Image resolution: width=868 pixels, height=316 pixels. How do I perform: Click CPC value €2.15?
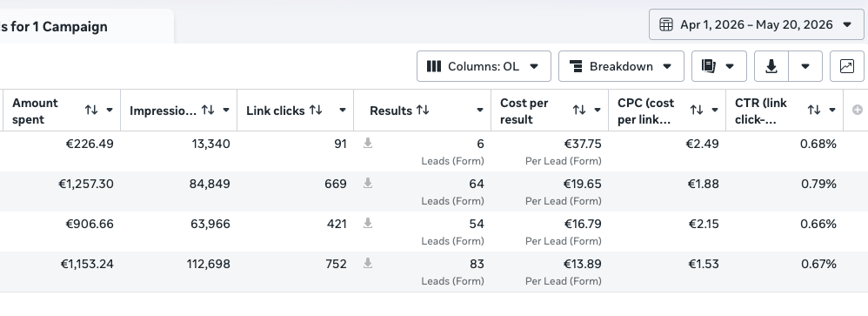pos(704,224)
